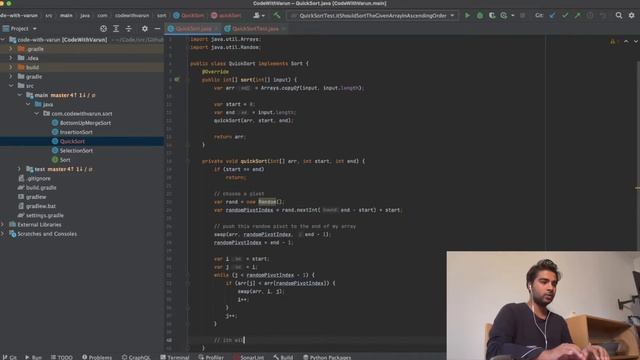640x360 pixels.
Task: Open the run configuration dropdown
Action: click(373, 16)
